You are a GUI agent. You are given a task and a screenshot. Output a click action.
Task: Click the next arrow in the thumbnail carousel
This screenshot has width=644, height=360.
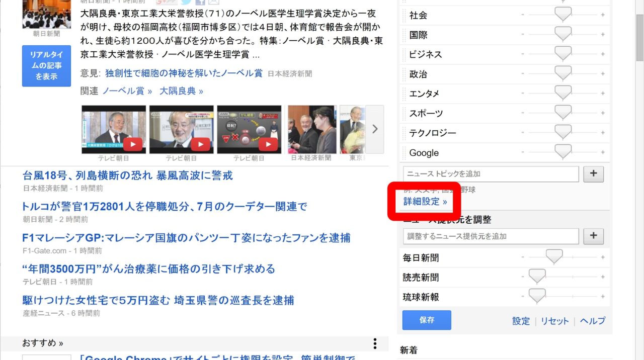(375, 129)
